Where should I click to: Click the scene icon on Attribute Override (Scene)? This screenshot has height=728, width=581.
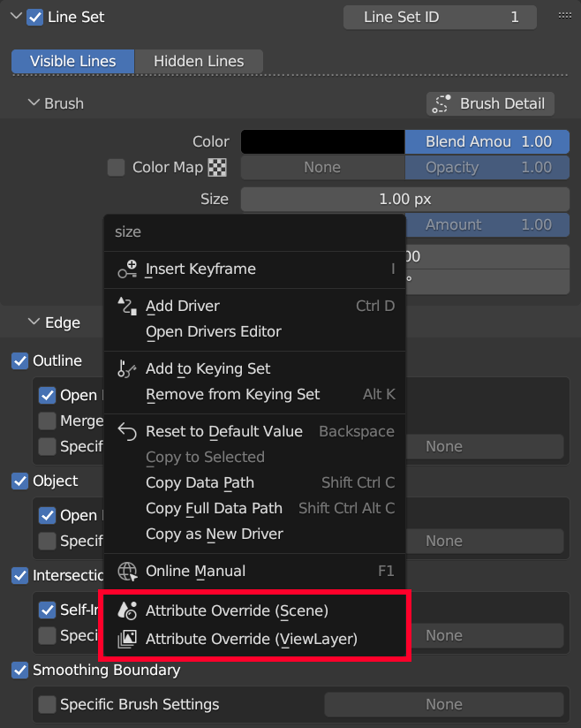(x=129, y=610)
